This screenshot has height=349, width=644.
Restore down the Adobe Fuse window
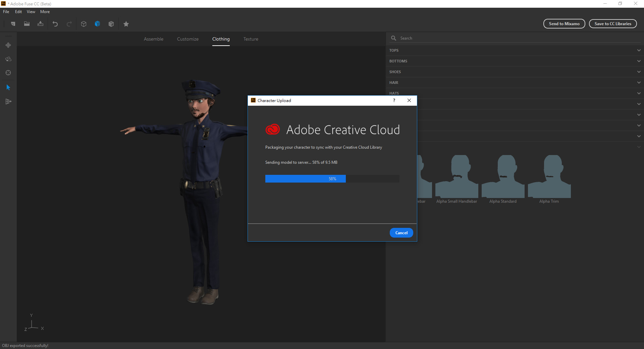(x=620, y=4)
